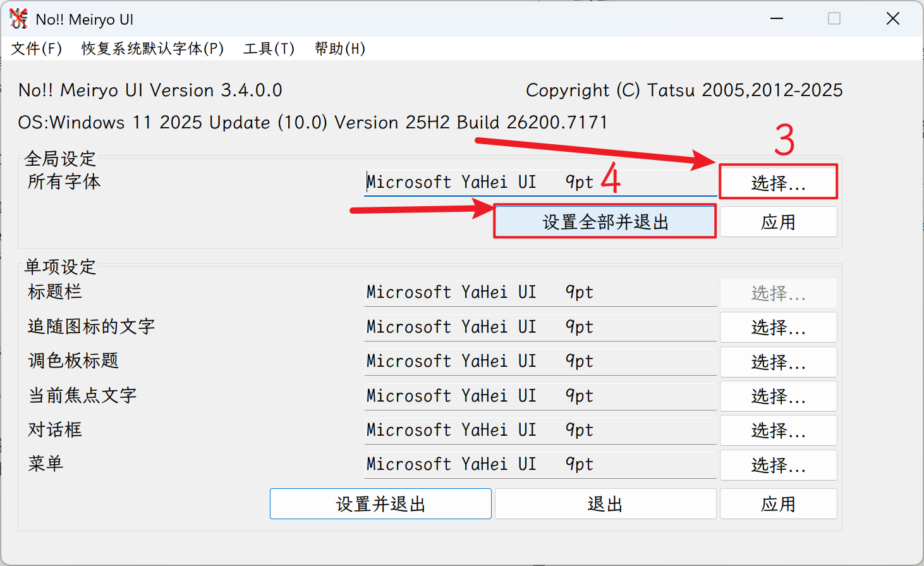The width and height of the screenshot is (924, 566).
Task: Choose font for 调色板标题 via 选择...
Action: [778, 362]
